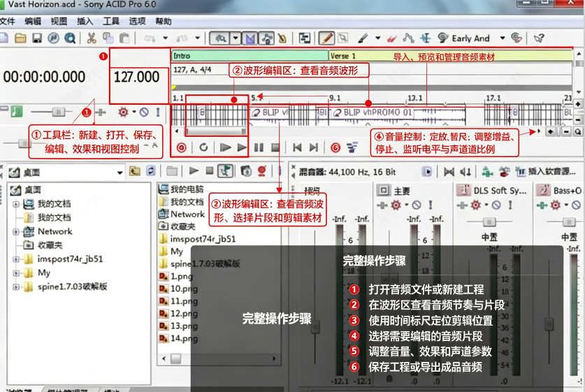Open the snapping options dropdown arrow
Viewport: 585px width, 392px height.
coord(236,38)
